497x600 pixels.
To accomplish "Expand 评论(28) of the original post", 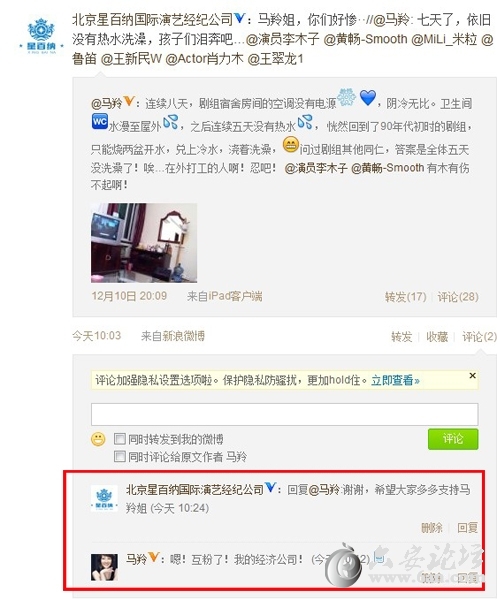I will click(458, 297).
